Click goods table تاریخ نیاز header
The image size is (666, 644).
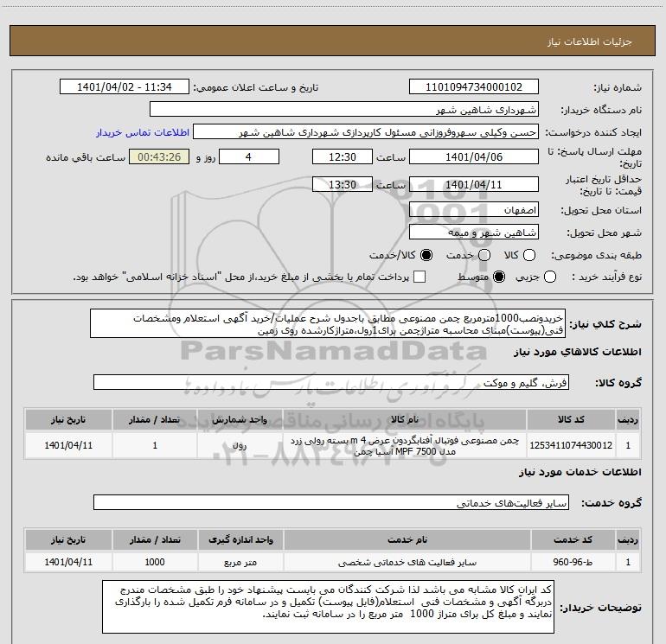[68, 419]
